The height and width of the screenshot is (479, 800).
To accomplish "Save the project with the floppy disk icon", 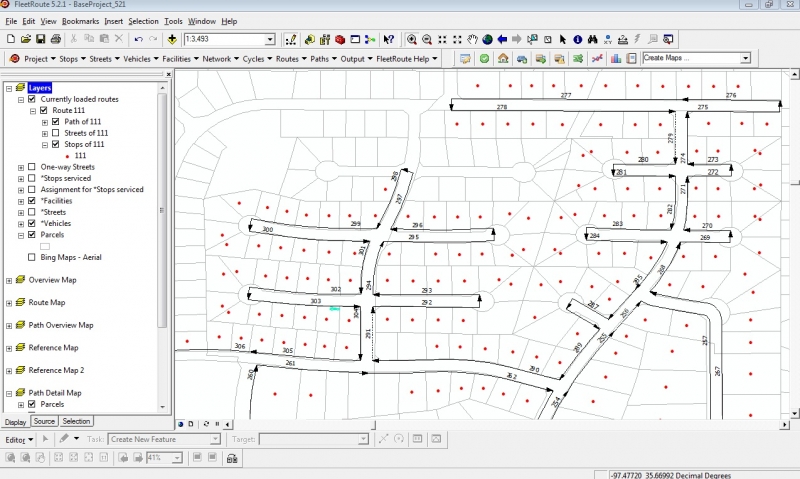I will click(40, 39).
